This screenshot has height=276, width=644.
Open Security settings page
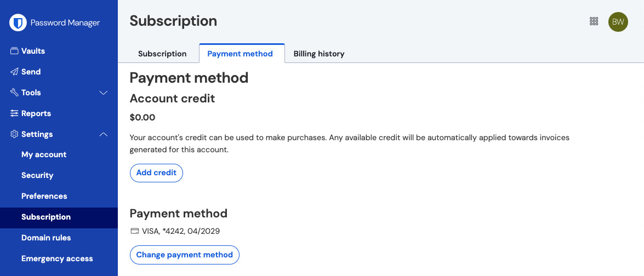click(37, 175)
